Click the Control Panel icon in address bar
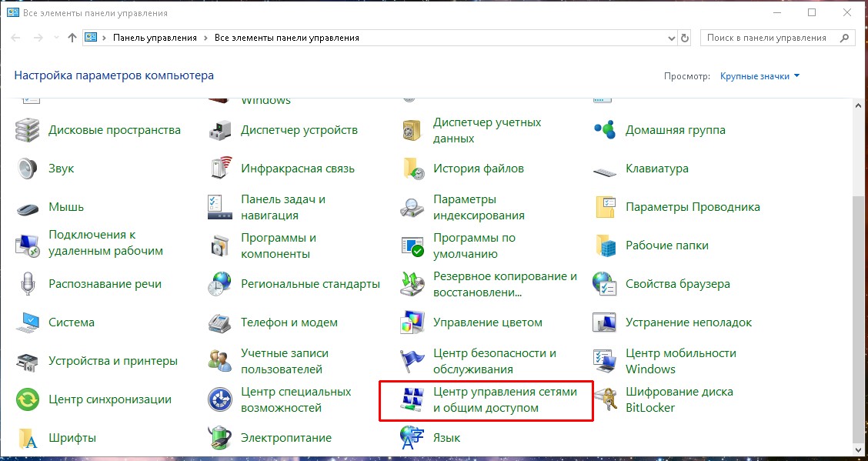Screen dimensions: 868x461 (x=91, y=38)
